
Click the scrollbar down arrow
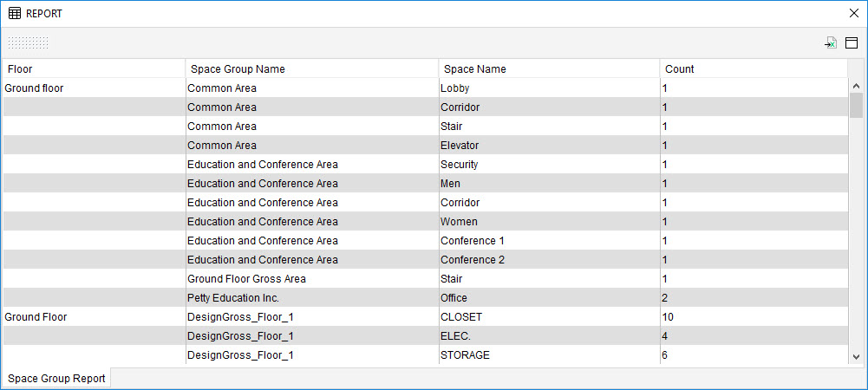click(856, 356)
